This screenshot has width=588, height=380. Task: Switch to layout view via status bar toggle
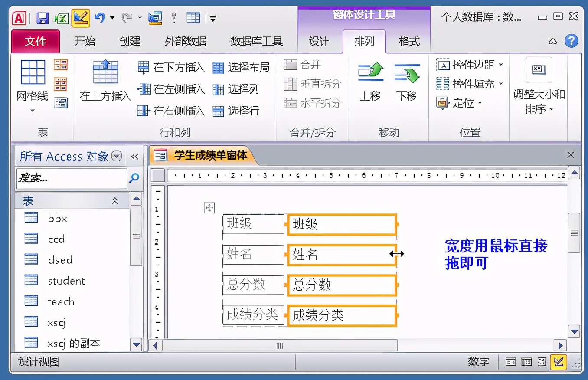541,362
